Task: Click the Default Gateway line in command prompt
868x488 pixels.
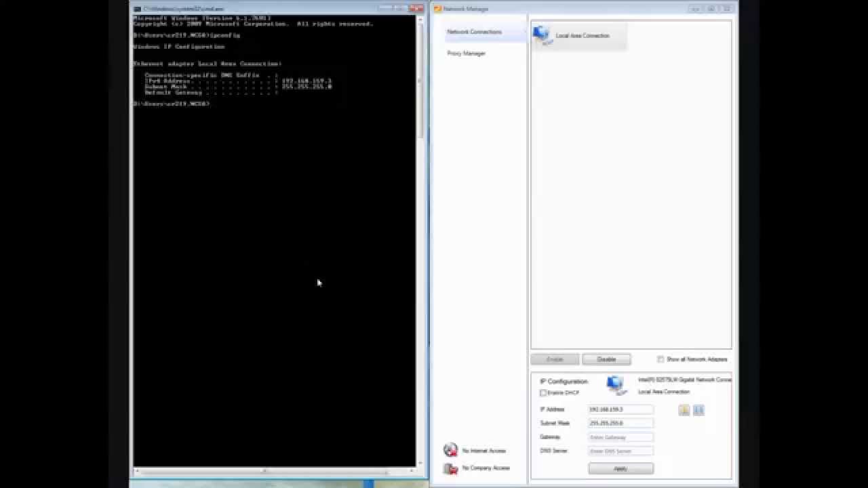Action: pyautogui.click(x=212, y=92)
